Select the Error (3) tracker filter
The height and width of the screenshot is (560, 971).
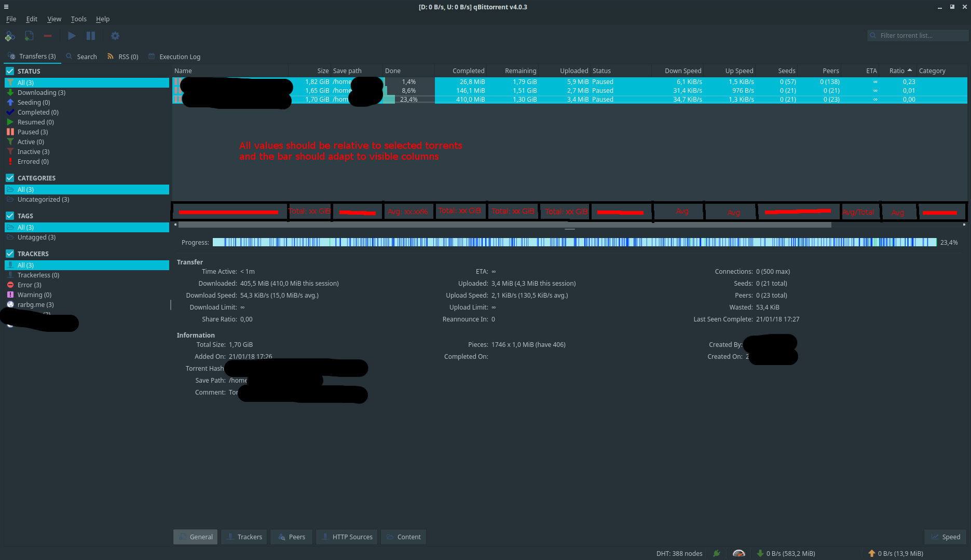coord(29,285)
